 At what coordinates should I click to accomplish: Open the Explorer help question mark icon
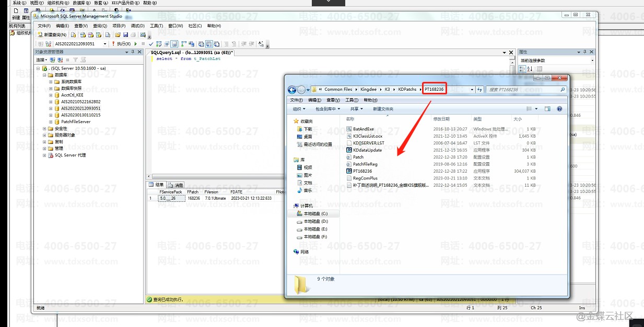(559, 109)
